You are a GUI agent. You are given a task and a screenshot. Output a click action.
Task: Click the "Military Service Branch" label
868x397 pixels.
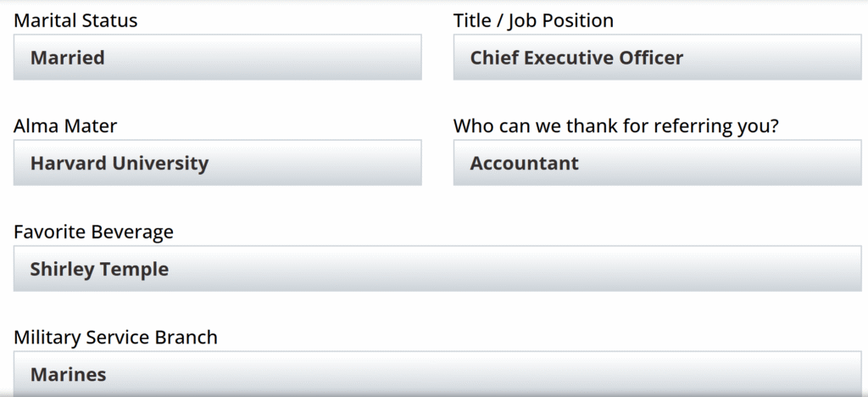pyautogui.click(x=115, y=338)
